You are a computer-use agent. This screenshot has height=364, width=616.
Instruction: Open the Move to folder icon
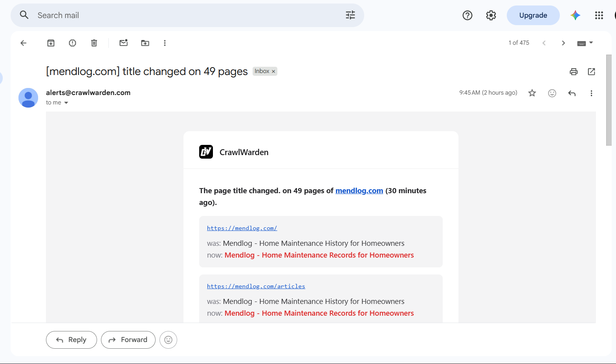tap(145, 43)
